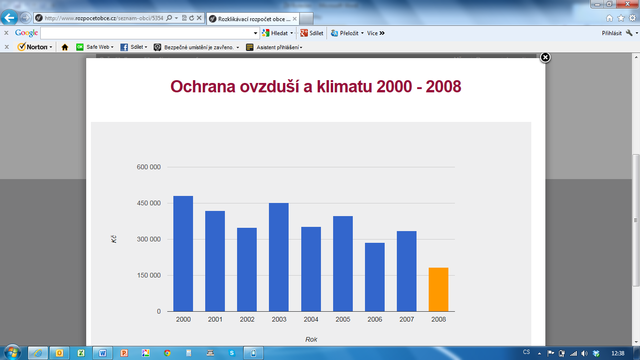Click the Dropbox tray icon

coord(596,353)
